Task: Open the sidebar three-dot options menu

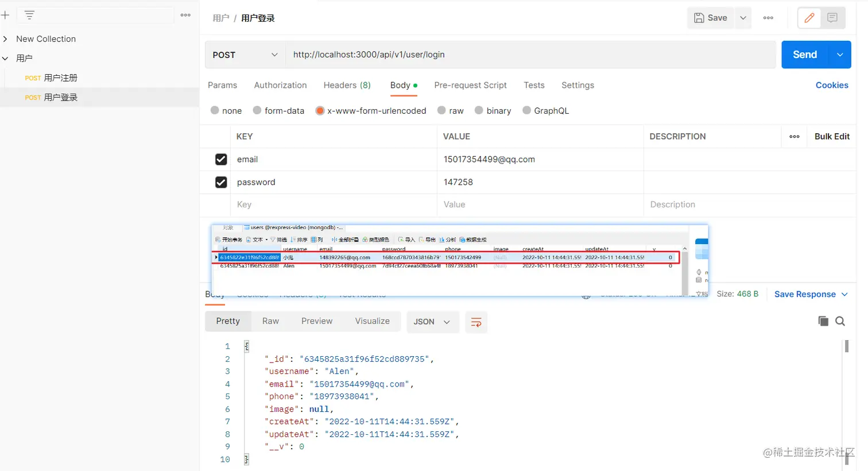Action: coord(185,16)
